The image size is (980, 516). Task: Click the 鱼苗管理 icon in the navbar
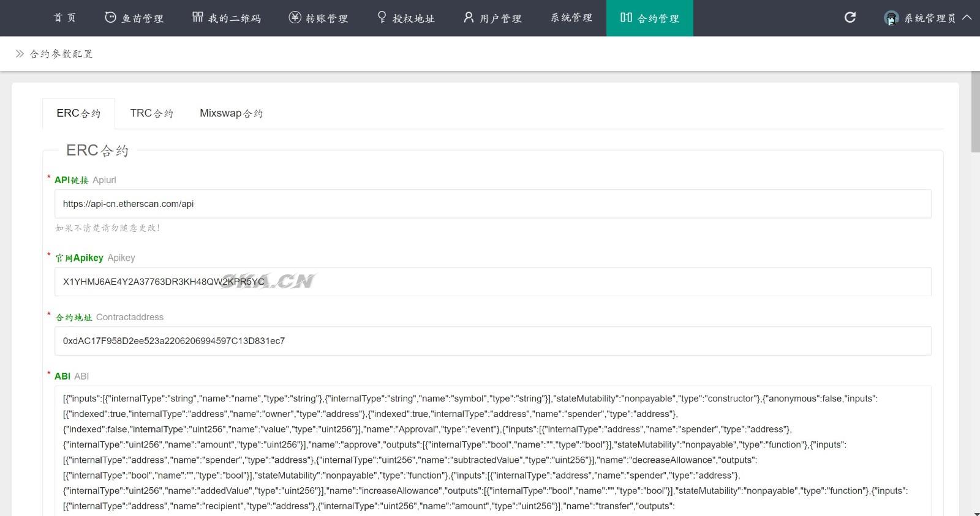110,17
